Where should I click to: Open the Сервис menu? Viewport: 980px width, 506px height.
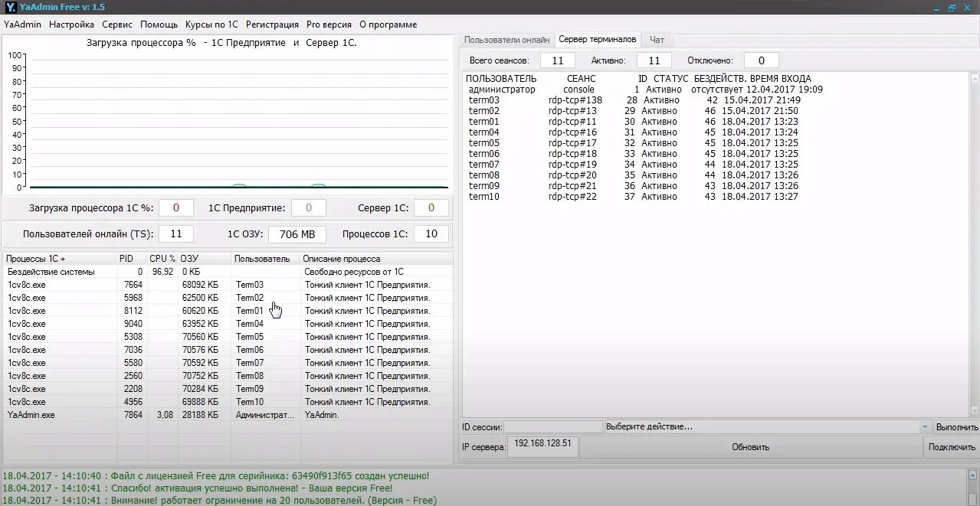pyautogui.click(x=116, y=24)
